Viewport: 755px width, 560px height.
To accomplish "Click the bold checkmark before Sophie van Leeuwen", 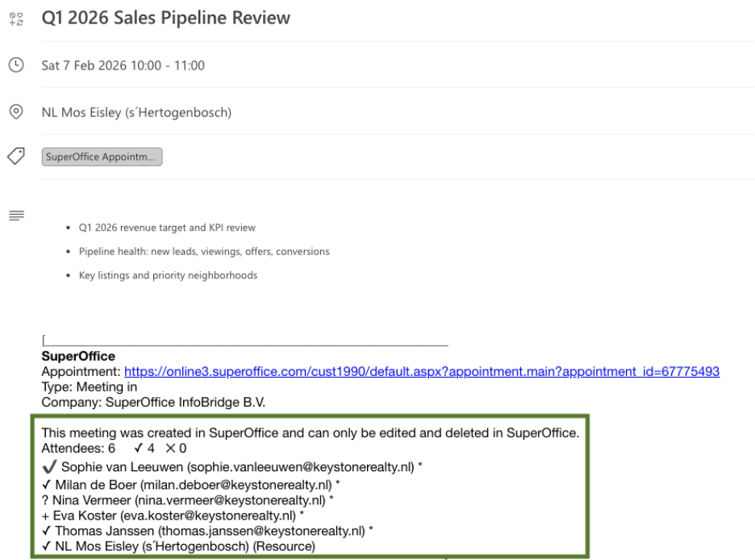I will point(49,466).
